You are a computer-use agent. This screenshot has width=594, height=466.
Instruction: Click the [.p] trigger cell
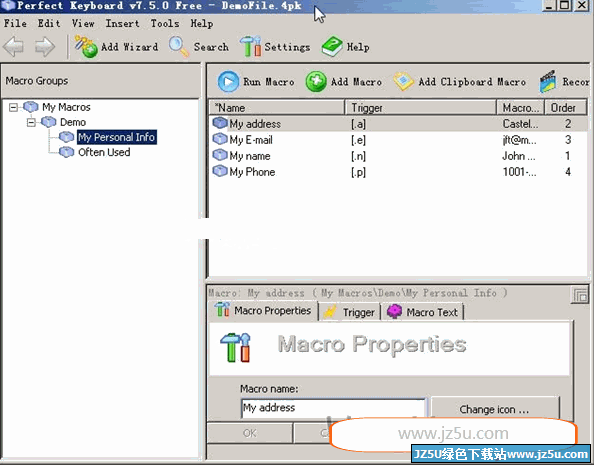click(x=358, y=172)
